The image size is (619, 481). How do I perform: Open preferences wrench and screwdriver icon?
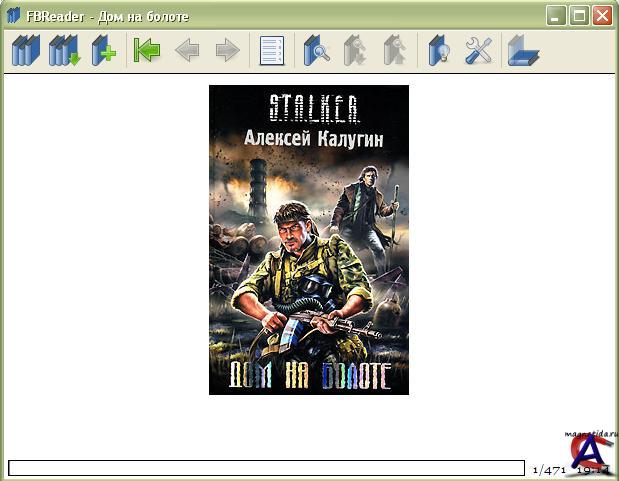(478, 50)
